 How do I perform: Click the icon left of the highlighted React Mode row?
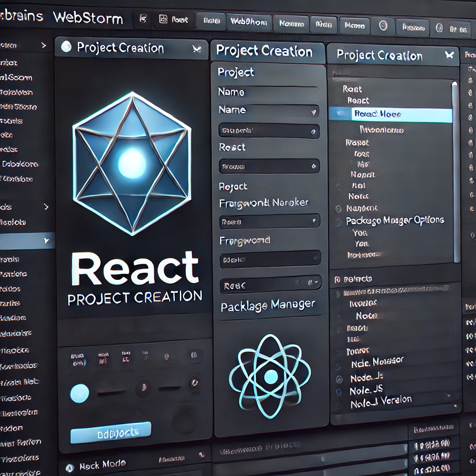pyautogui.click(x=341, y=113)
